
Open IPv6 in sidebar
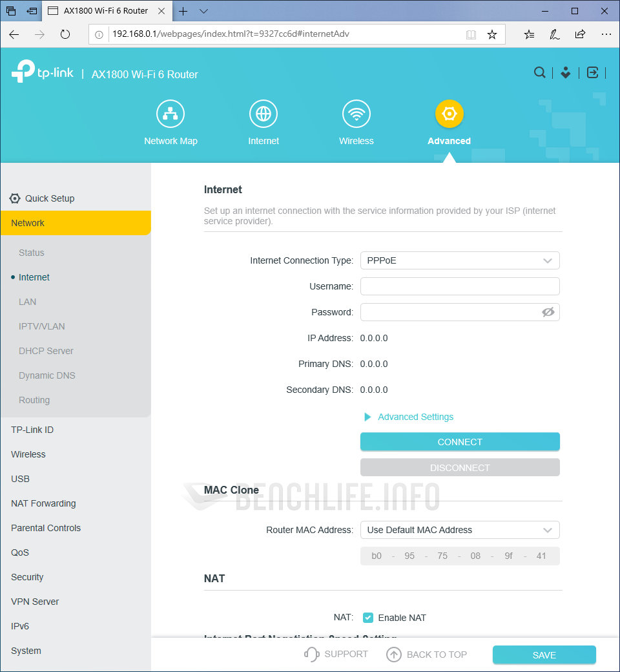[x=20, y=626]
